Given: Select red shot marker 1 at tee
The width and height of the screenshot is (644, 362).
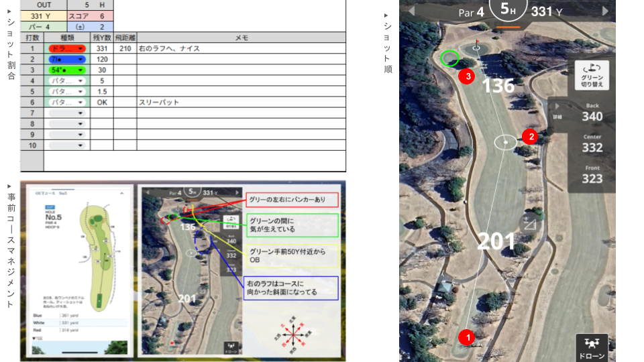Looking at the screenshot, I should tap(467, 336).
